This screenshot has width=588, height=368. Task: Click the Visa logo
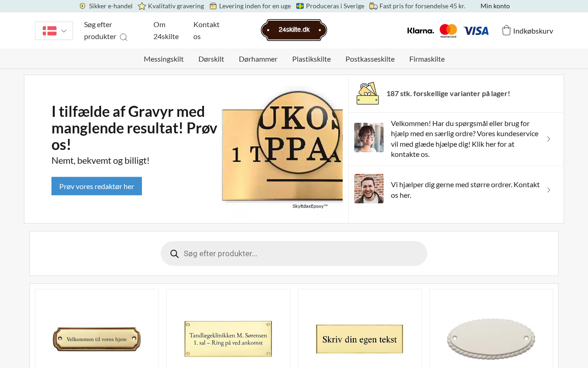click(x=476, y=31)
